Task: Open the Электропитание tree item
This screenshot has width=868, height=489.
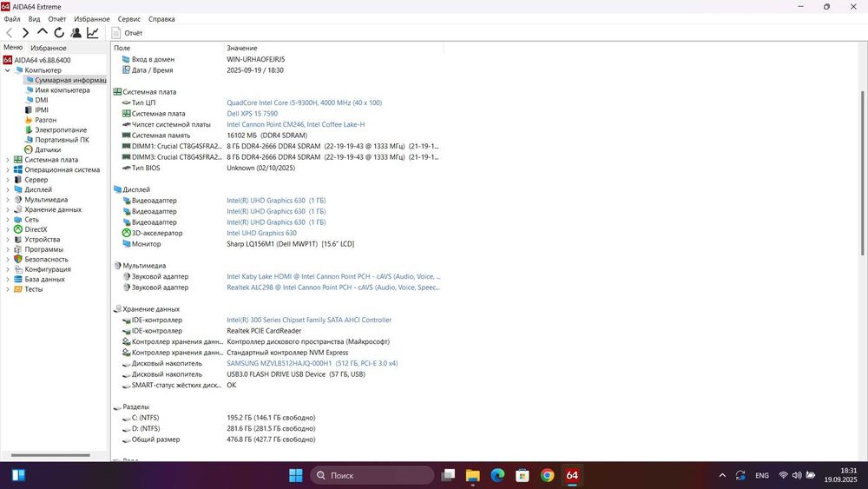Action: click(61, 129)
